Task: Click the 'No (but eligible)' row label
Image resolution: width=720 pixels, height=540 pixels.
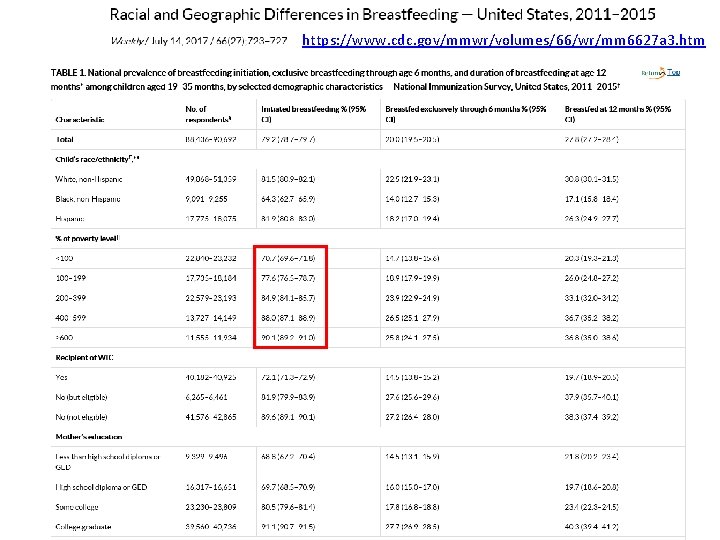Action: pos(81,397)
